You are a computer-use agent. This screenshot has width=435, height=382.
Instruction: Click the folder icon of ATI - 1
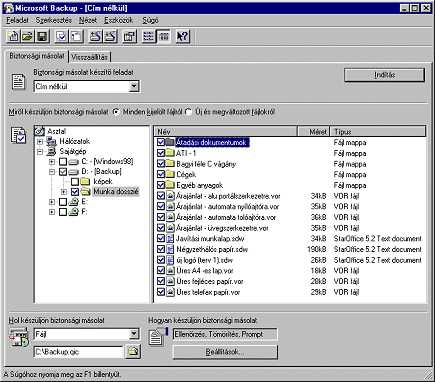click(x=170, y=153)
